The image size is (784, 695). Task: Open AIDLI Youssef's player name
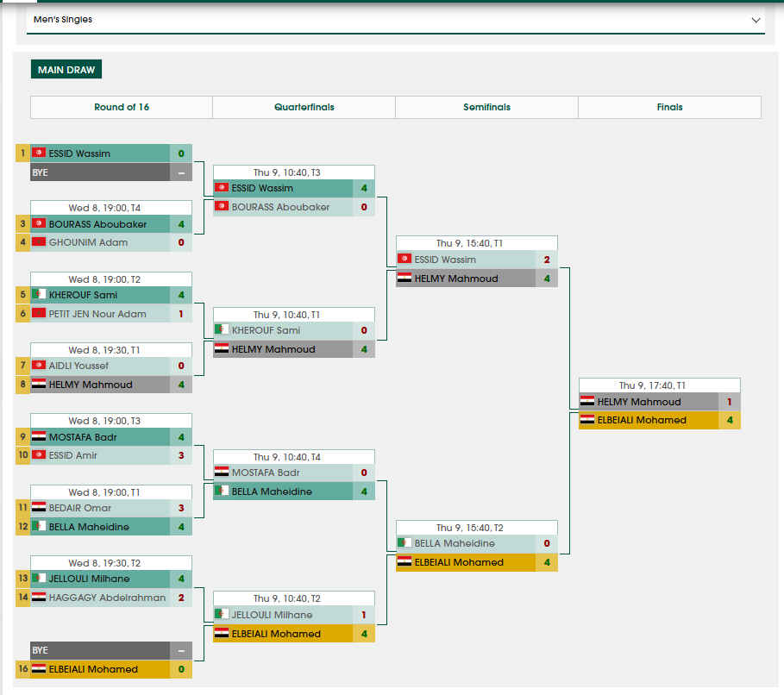(x=78, y=366)
